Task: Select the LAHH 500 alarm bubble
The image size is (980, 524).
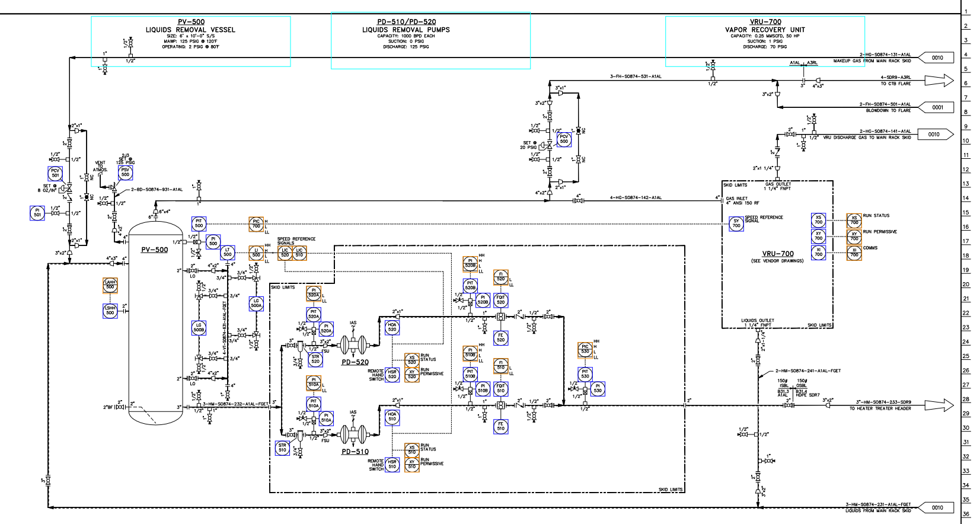Action: (110, 285)
